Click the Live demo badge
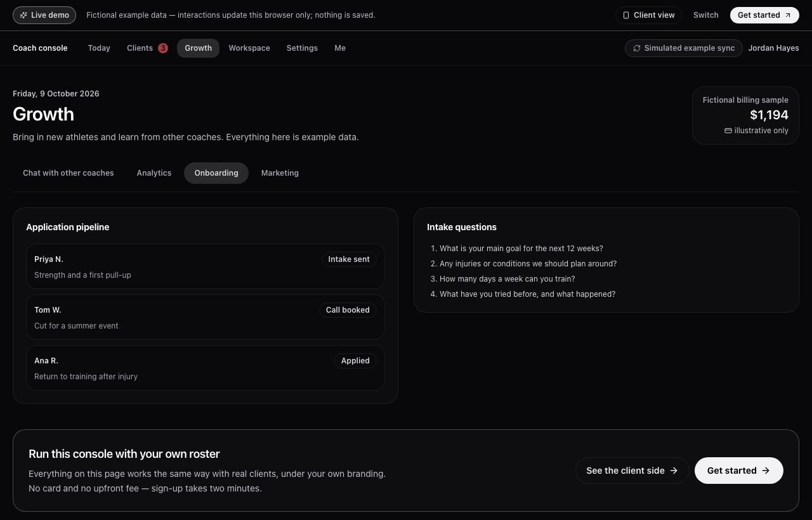Screen dimensions: 812x520 (44, 15)
